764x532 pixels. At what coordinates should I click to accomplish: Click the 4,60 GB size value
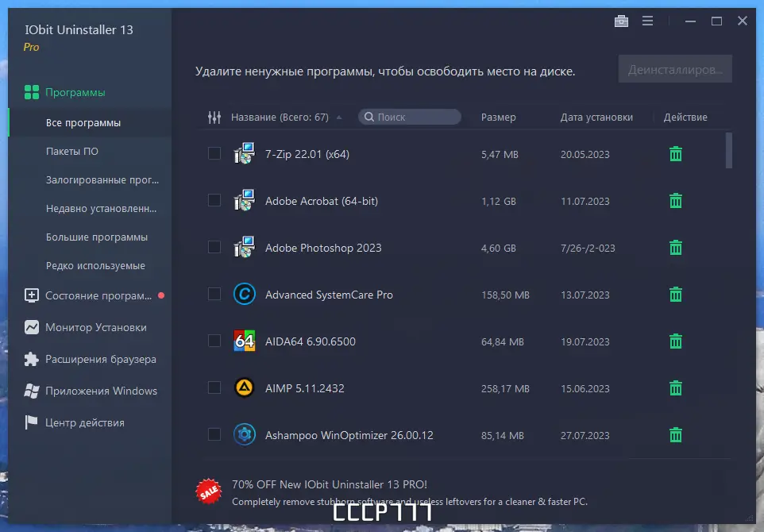click(x=498, y=248)
